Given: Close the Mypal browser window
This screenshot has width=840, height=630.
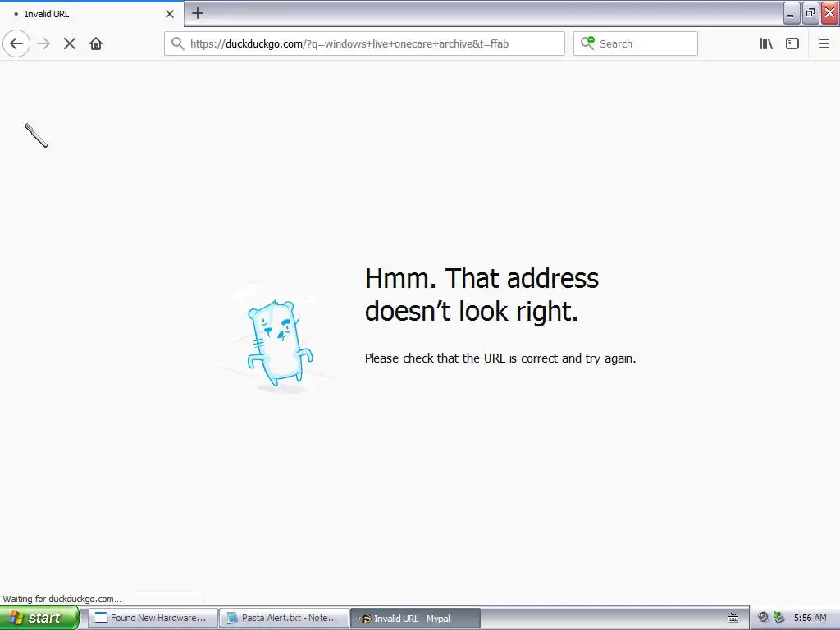Looking at the screenshot, I should click(x=830, y=13).
